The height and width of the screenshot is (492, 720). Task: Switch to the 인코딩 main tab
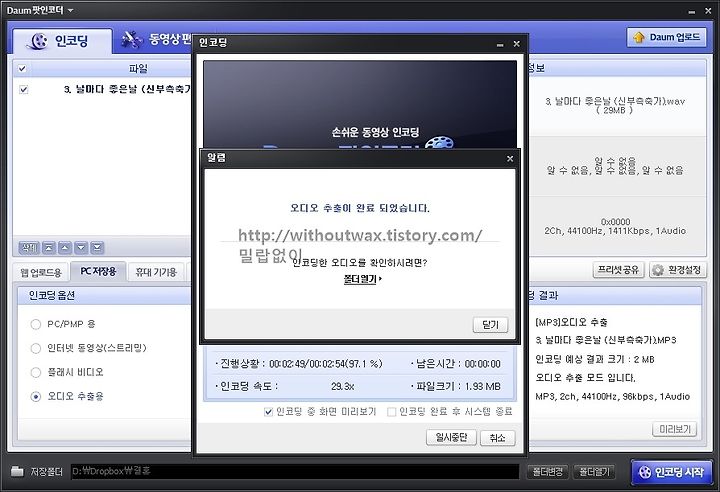pos(62,41)
